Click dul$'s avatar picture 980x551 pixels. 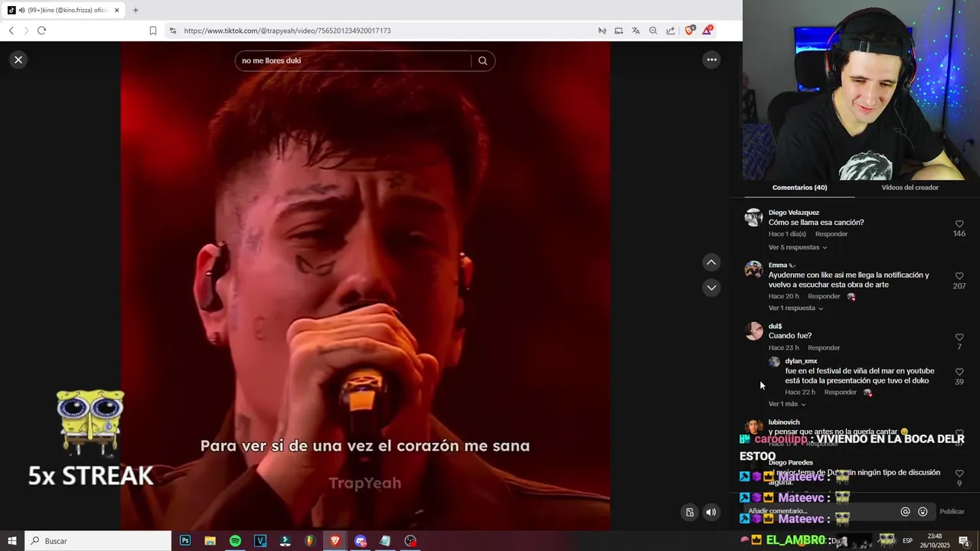click(x=754, y=331)
